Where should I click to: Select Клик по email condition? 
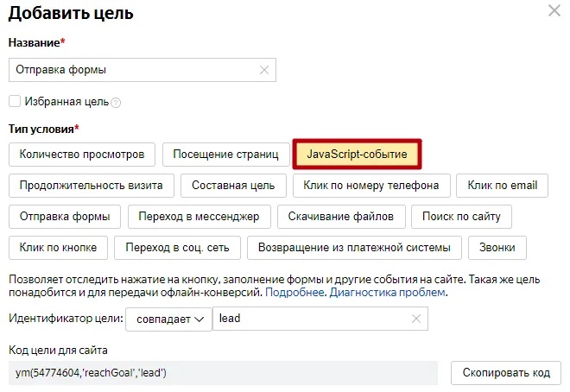point(502,186)
